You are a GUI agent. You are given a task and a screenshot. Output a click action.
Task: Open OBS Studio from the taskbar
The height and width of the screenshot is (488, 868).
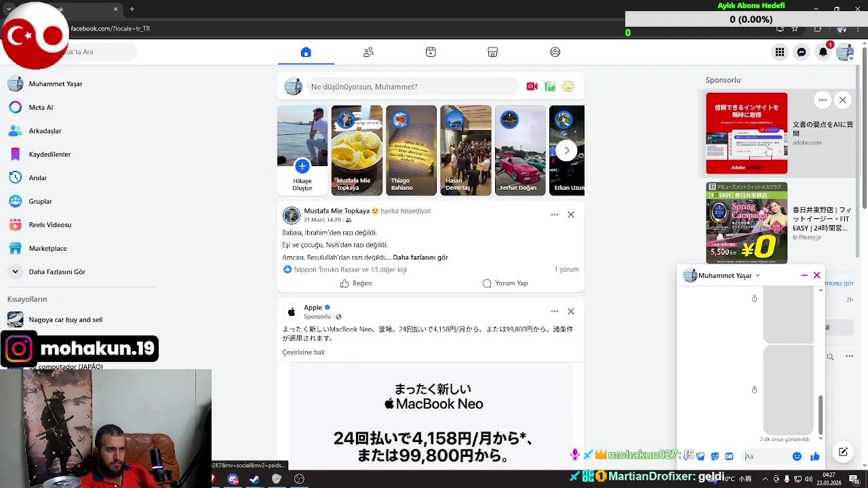point(299,479)
